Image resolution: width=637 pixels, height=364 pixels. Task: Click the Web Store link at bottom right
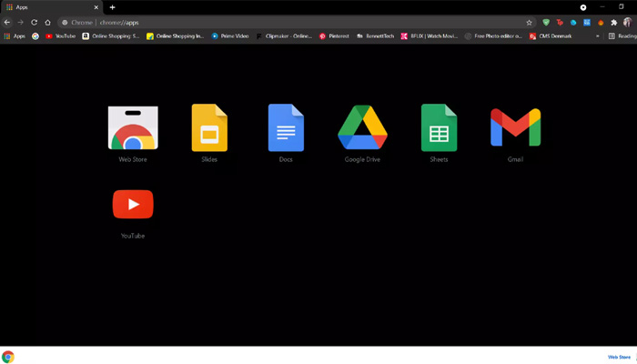coord(619,357)
